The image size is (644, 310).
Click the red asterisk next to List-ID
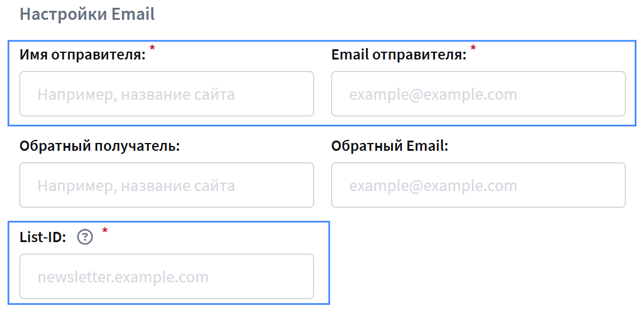(x=105, y=231)
